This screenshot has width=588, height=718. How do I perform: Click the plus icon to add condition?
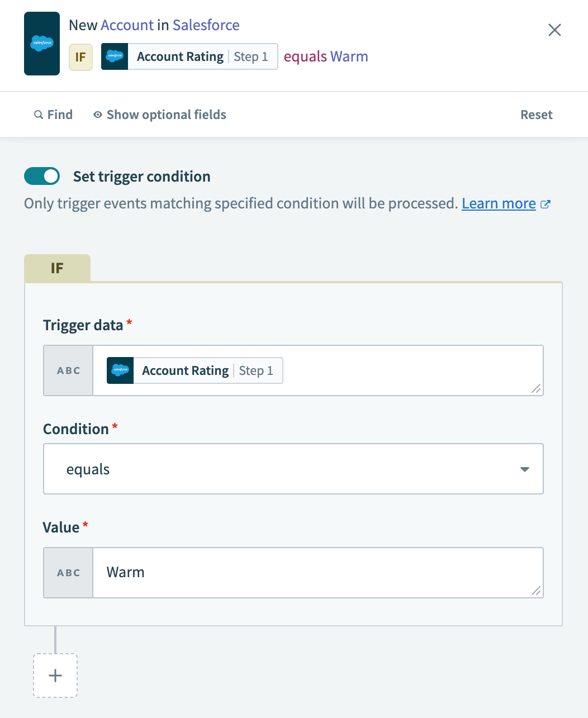click(x=55, y=676)
